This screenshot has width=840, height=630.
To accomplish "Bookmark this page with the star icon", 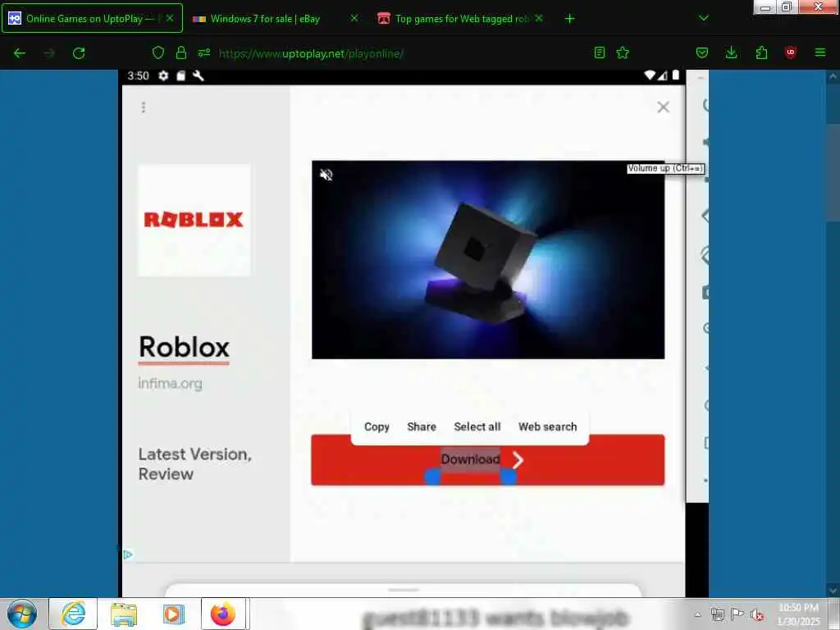I will (623, 52).
